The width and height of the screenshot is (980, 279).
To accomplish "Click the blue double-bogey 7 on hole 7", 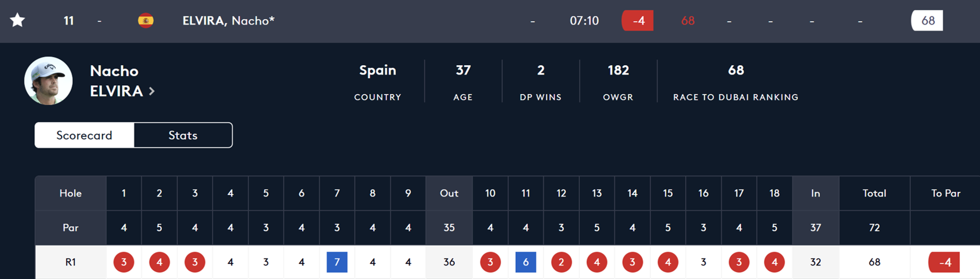I will coord(337,262).
